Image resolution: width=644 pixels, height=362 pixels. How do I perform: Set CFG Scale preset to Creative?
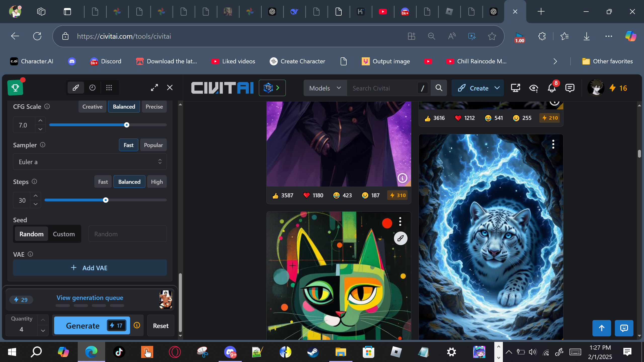pyautogui.click(x=92, y=107)
